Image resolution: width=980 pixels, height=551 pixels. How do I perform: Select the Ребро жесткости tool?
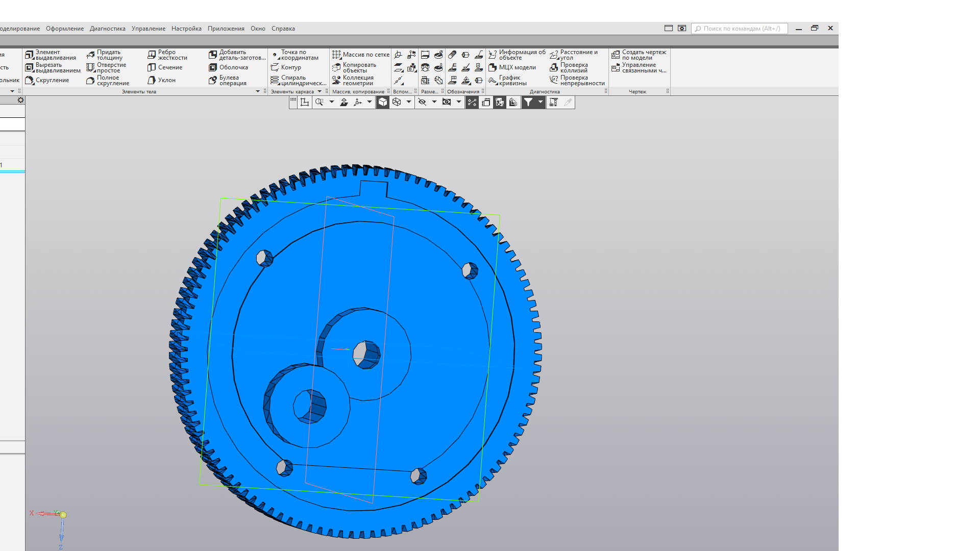pos(167,55)
